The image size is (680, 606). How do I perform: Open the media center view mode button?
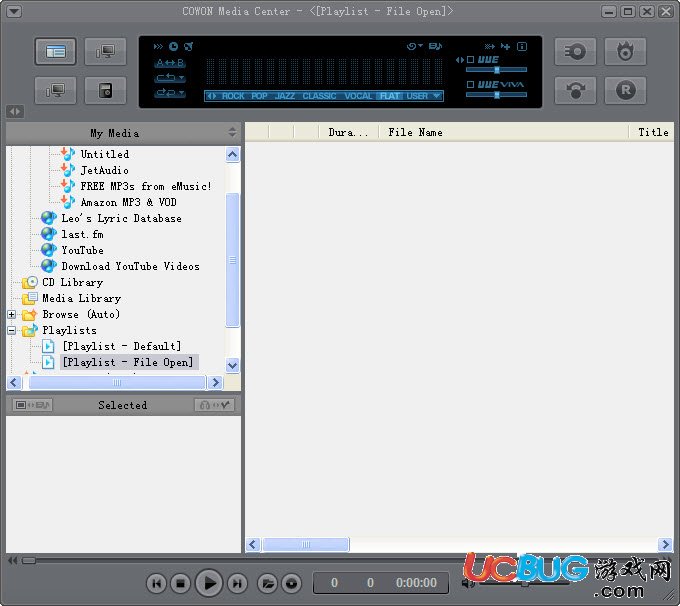pyautogui.click(x=56, y=52)
